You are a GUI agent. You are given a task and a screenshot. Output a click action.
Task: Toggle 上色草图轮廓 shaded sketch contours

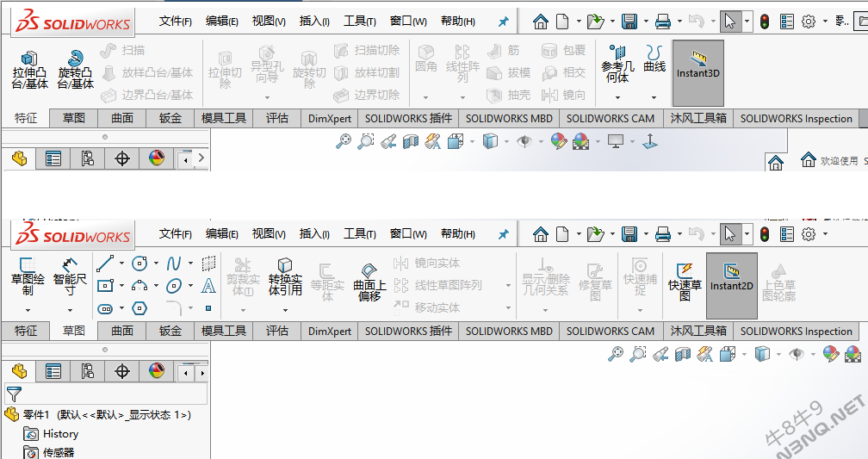pos(778,282)
